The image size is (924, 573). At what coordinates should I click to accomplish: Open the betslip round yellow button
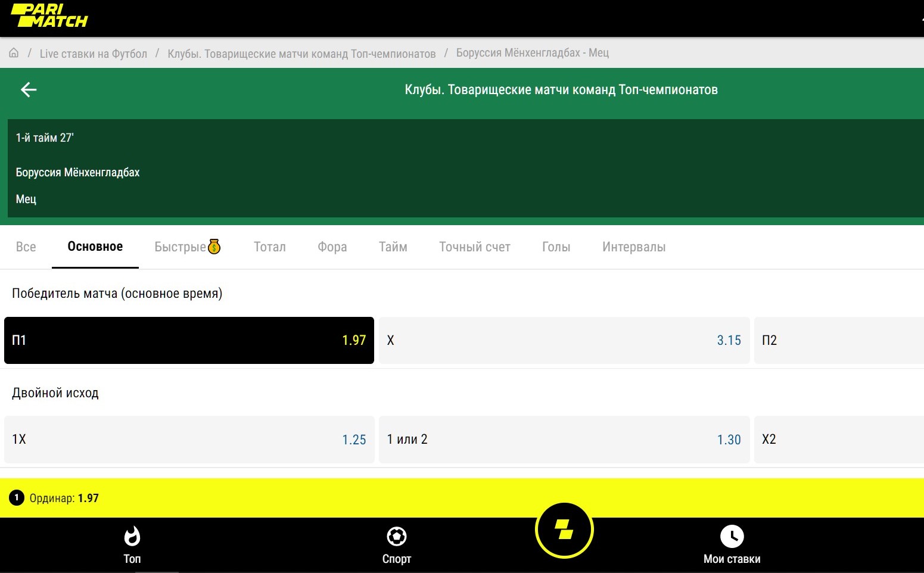[564, 530]
